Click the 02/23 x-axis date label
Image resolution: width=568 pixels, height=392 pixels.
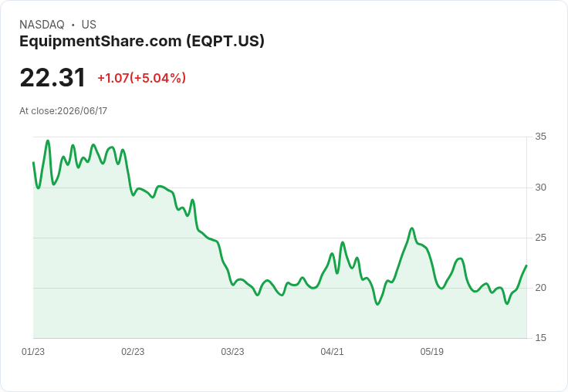click(x=133, y=351)
